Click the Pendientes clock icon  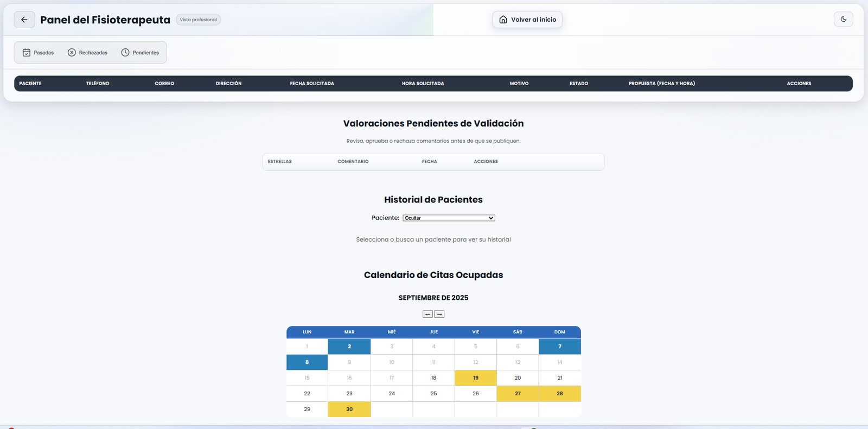(x=125, y=53)
